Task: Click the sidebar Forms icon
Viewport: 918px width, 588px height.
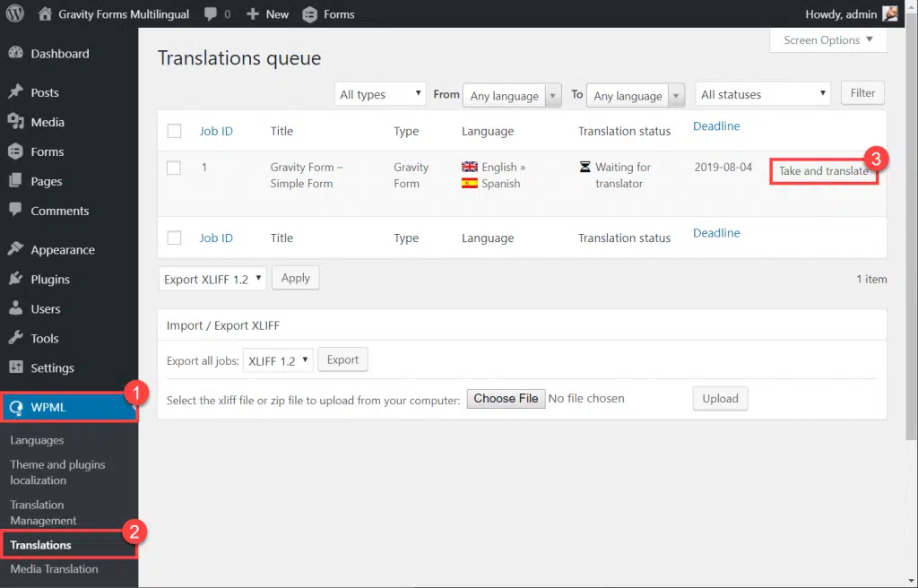Action: (x=16, y=151)
